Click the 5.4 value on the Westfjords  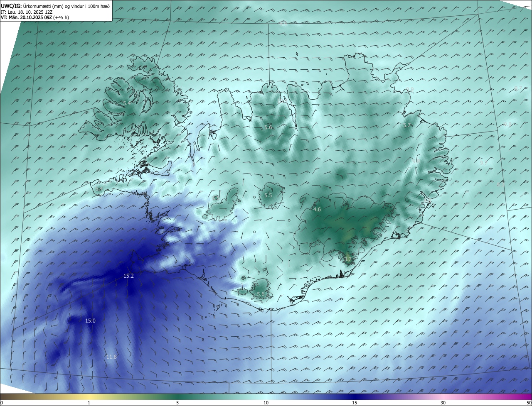pos(127,103)
